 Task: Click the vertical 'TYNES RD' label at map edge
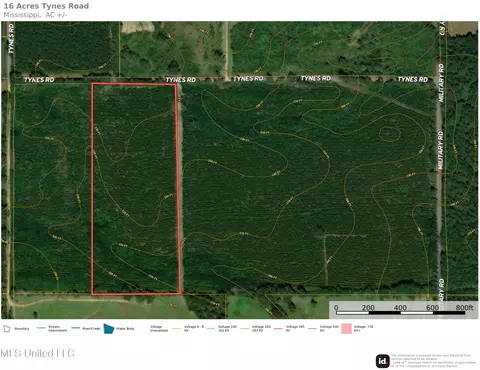click(11, 38)
